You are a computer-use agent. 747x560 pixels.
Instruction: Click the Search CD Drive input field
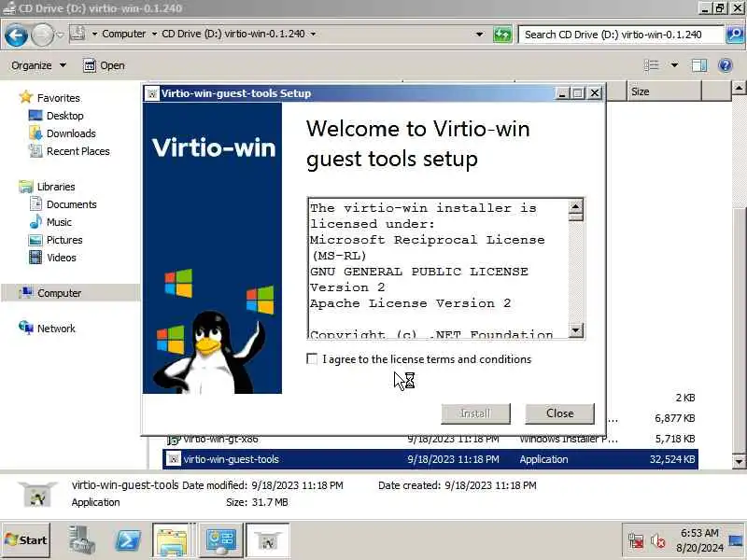(x=621, y=35)
